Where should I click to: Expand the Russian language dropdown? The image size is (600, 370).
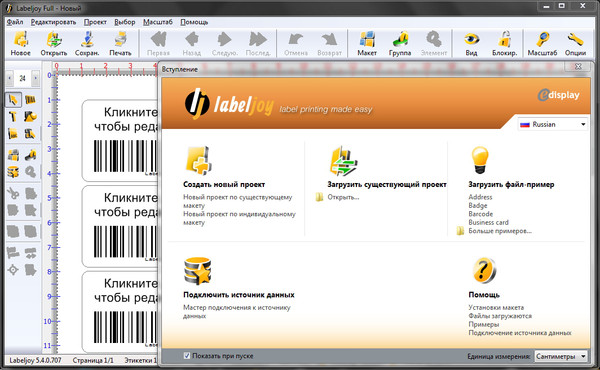(553, 124)
